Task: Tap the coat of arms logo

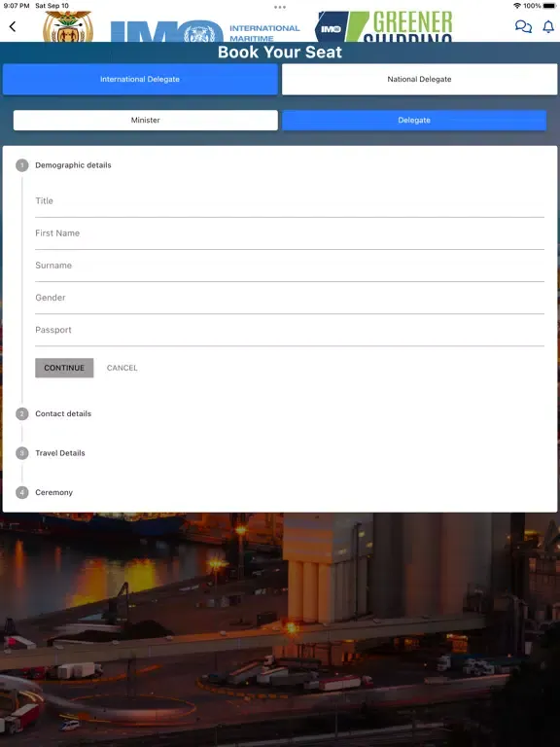Action: pos(68,26)
